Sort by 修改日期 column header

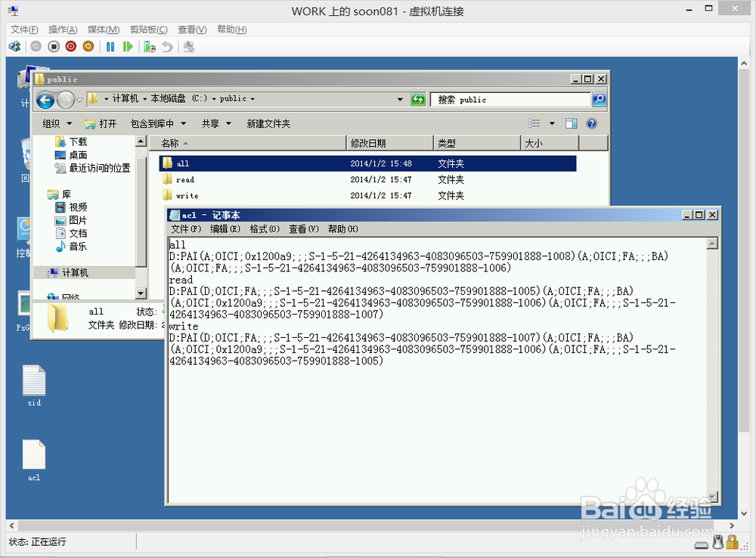pyautogui.click(x=390, y=143)
